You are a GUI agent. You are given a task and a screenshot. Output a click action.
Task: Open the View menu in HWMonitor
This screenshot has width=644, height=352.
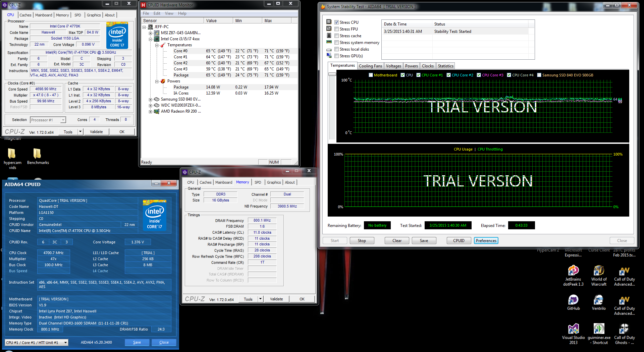(169, 13)
